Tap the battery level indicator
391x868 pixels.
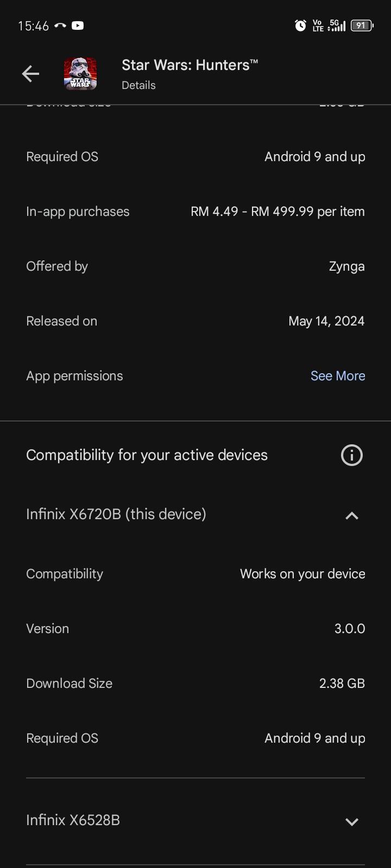coord(362,25)
